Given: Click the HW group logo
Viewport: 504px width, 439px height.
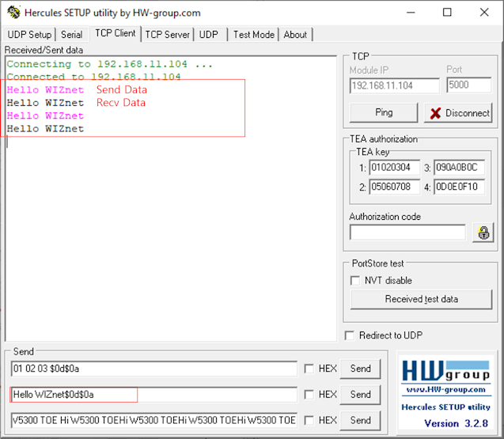Looking at the screenshot, I should 445,372.
